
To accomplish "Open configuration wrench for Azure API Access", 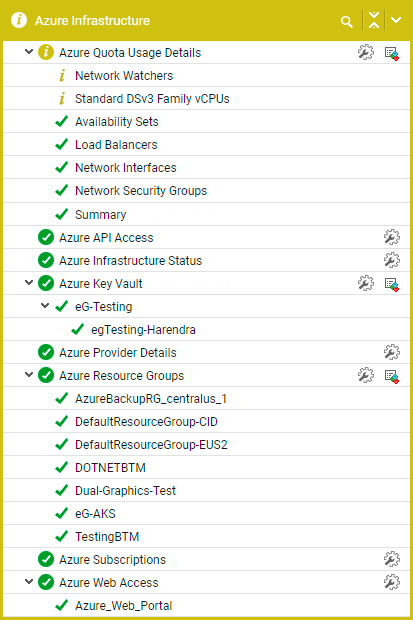I will (x=392, y=237).
